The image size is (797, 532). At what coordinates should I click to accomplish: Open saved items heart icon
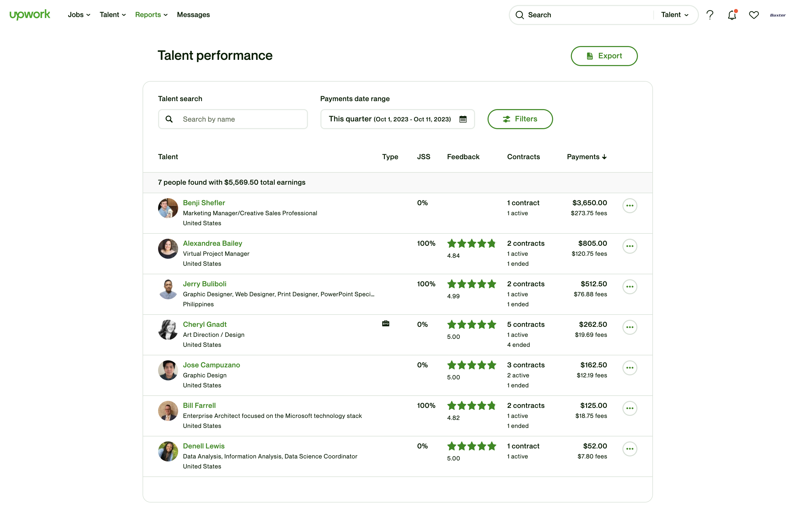(x=753, y=15)
